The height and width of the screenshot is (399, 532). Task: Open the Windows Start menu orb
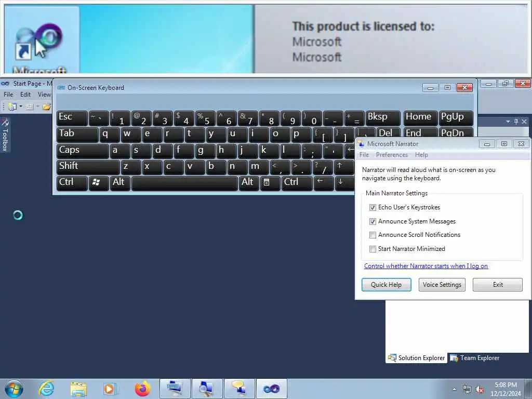click(14, 389)
